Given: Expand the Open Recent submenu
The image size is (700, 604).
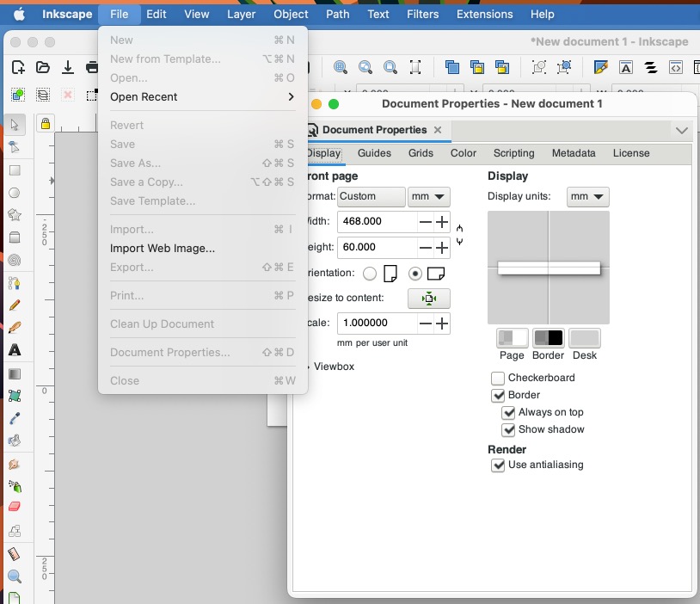Looking at the screenshot, I should pyautogui.click(x=202, y=97).
